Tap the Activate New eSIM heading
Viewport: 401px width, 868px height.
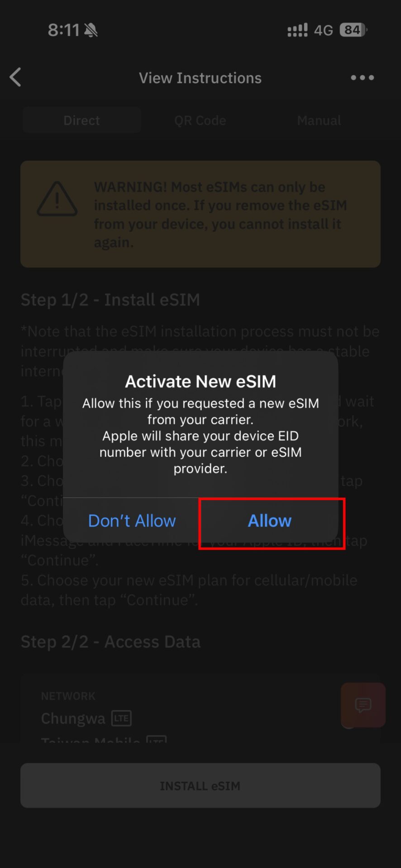pyautogui.click(x=200, y=381)
